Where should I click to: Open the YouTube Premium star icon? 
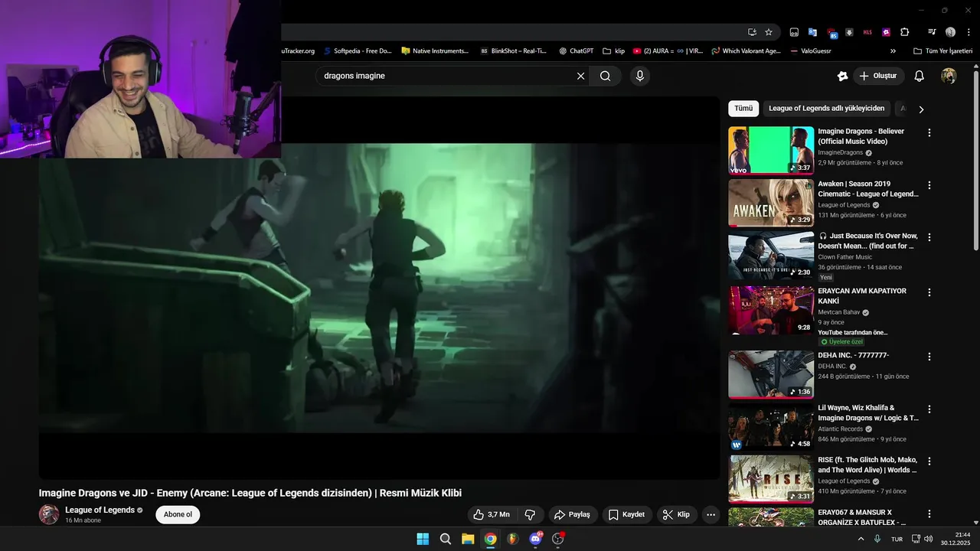[x=843, y=76]
